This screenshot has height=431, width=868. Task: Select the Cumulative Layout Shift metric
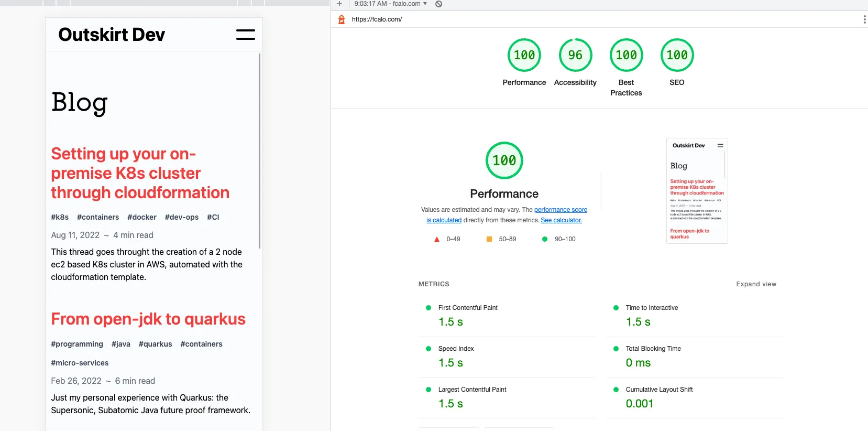695,398
